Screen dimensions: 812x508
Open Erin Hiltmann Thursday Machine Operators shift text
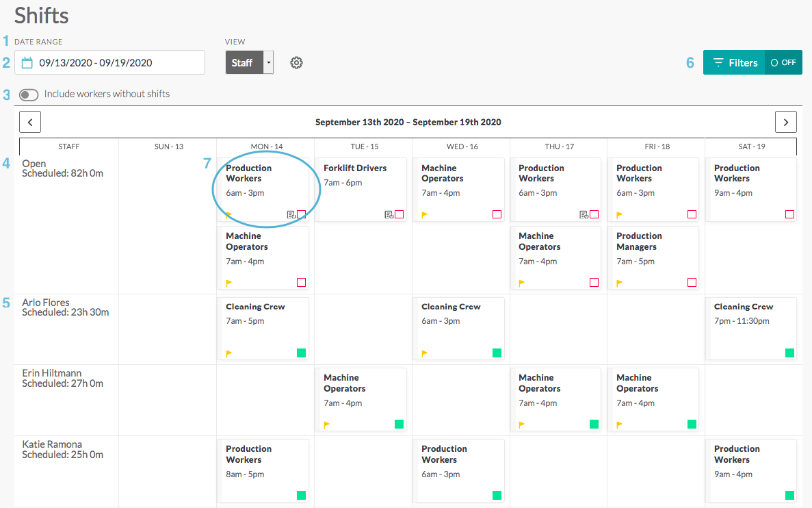(x=540, y=383)
